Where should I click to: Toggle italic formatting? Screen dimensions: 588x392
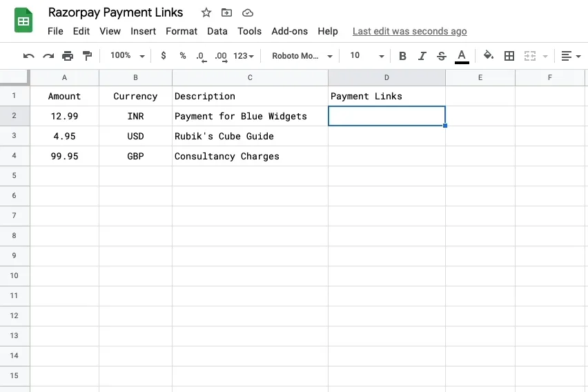422,56
